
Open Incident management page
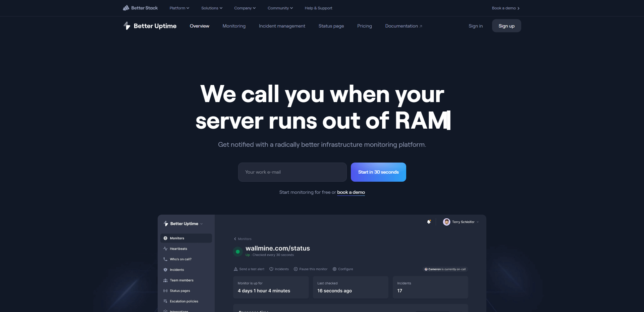(282, 26)
